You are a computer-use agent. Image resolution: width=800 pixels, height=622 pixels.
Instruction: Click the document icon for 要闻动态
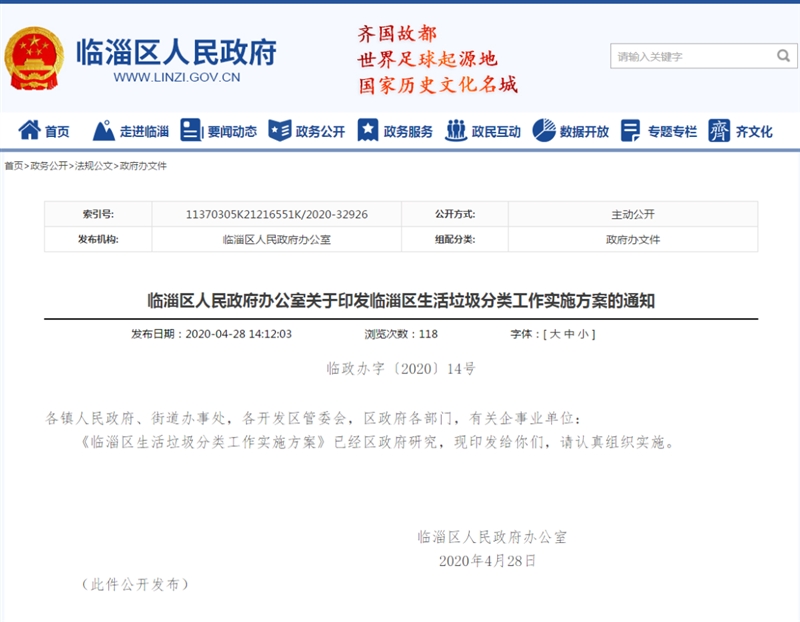[x=191, y=130]
